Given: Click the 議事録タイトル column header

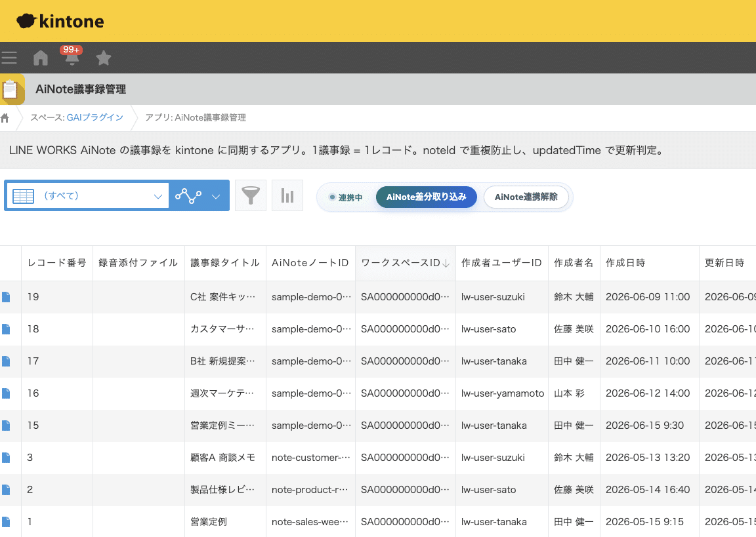Looking at the screenshot, I should (225, 263).
